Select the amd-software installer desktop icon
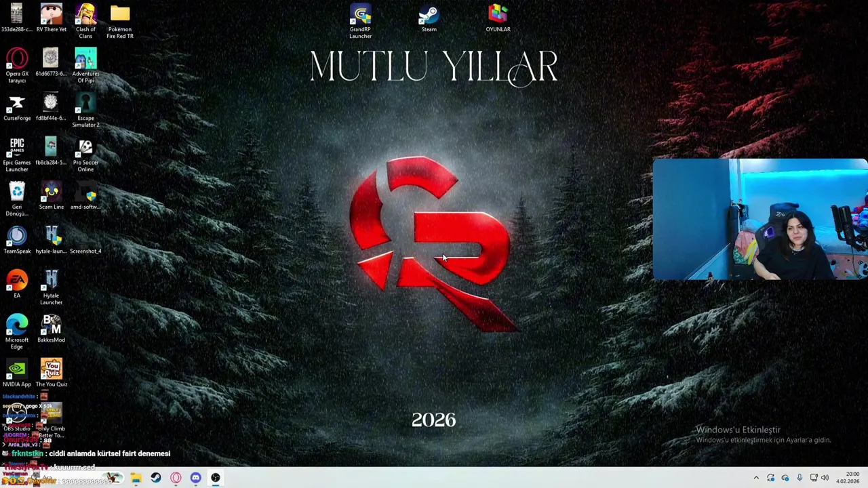 click(x=85, y=195)
